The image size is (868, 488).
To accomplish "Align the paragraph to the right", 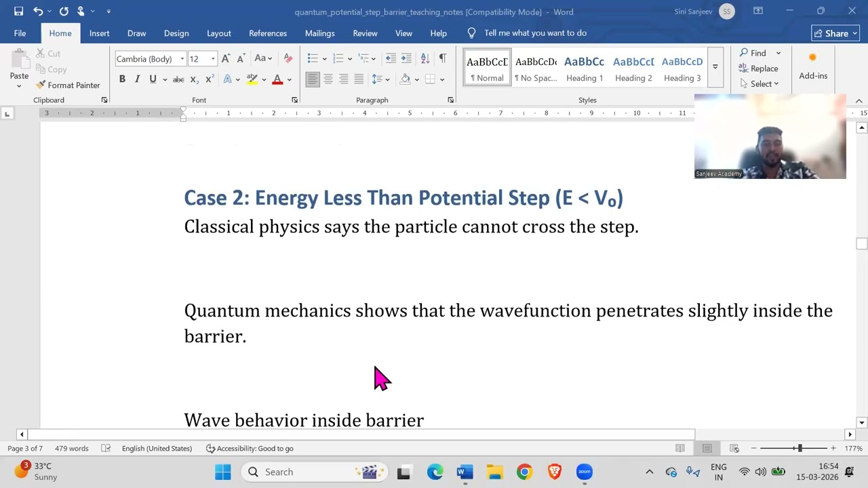I will coord(344,79).
